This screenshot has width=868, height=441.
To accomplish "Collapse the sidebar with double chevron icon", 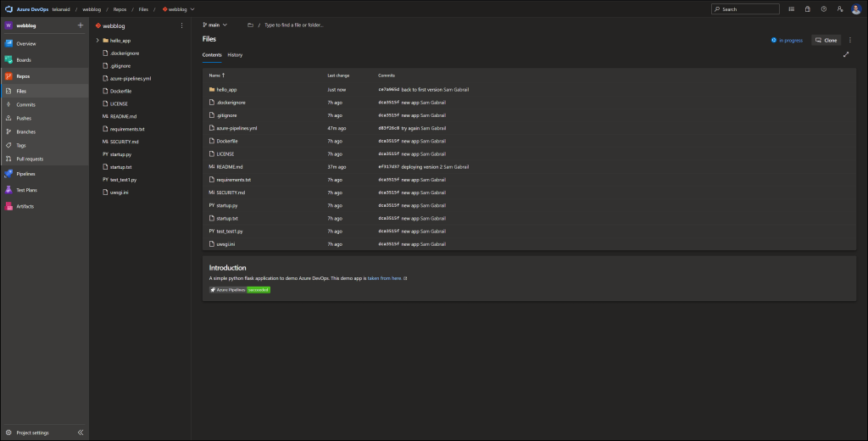I will coord(81,433).
